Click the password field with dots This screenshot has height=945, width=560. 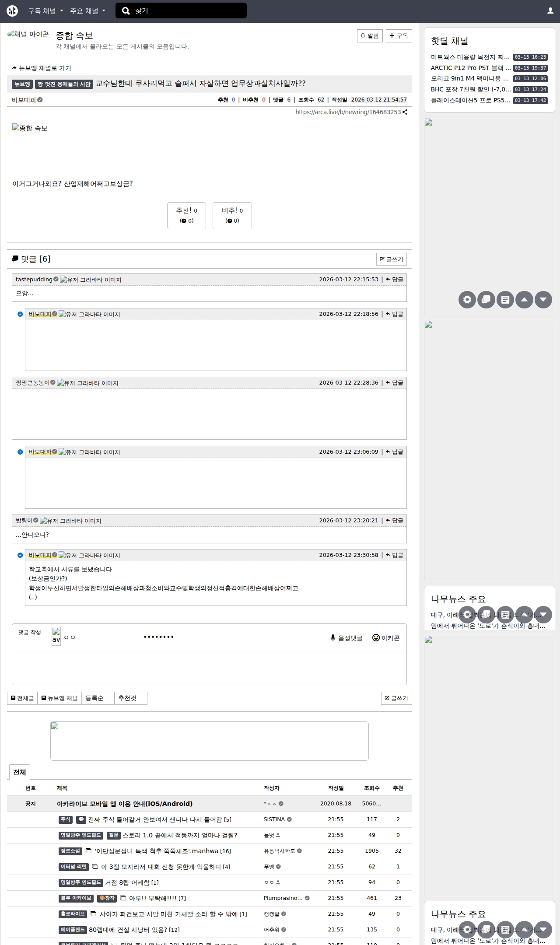pyautogui.click(x=179, y=637)
